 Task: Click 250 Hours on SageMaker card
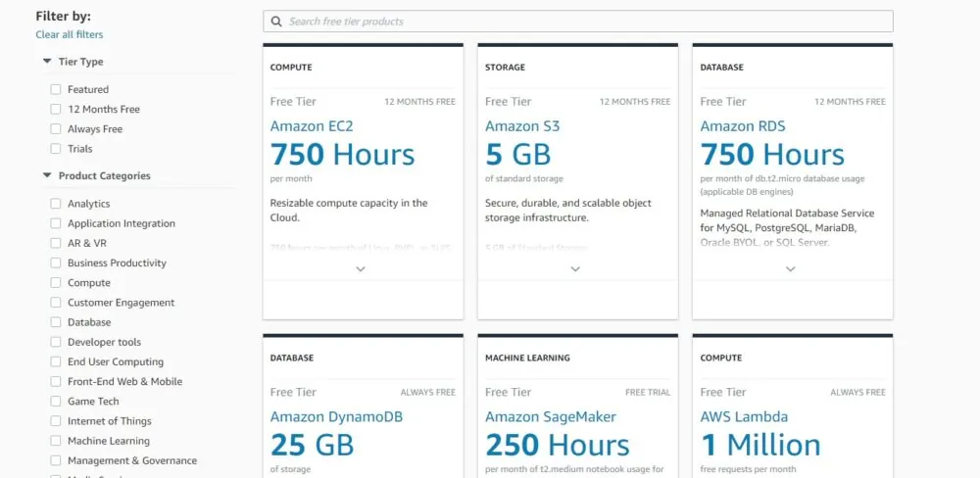558,445
